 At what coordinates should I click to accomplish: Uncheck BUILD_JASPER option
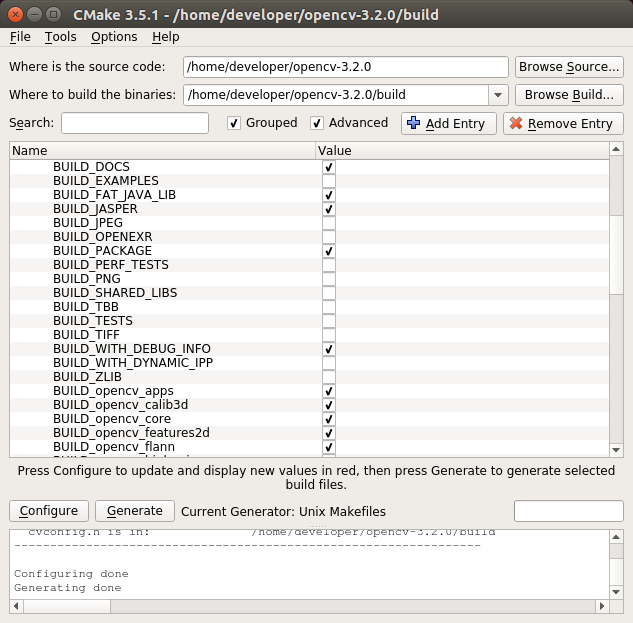point(329,209)
